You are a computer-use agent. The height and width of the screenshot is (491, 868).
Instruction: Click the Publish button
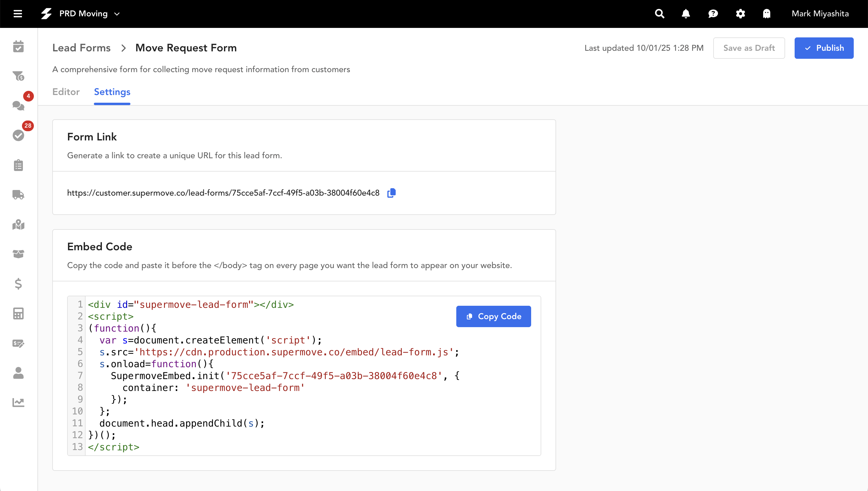click(x=824, y=48)
